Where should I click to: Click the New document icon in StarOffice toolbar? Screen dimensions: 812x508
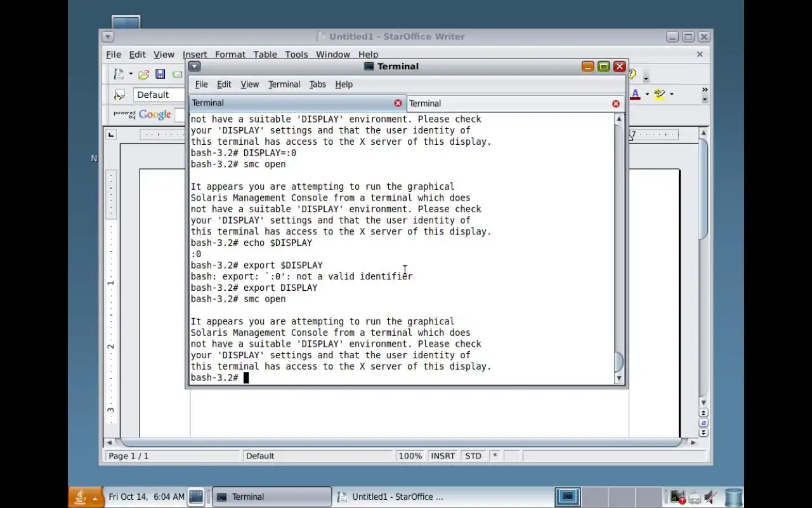coord(119,74)
